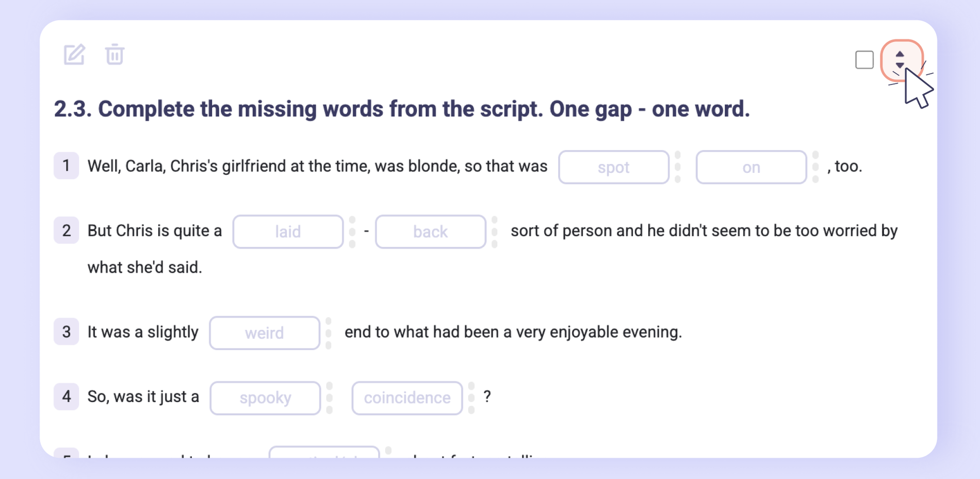Screen dimensions: 980x479
Task: Click dots handle beside 'on' gap
Action: pyautogui.click(x=815, y=167)
